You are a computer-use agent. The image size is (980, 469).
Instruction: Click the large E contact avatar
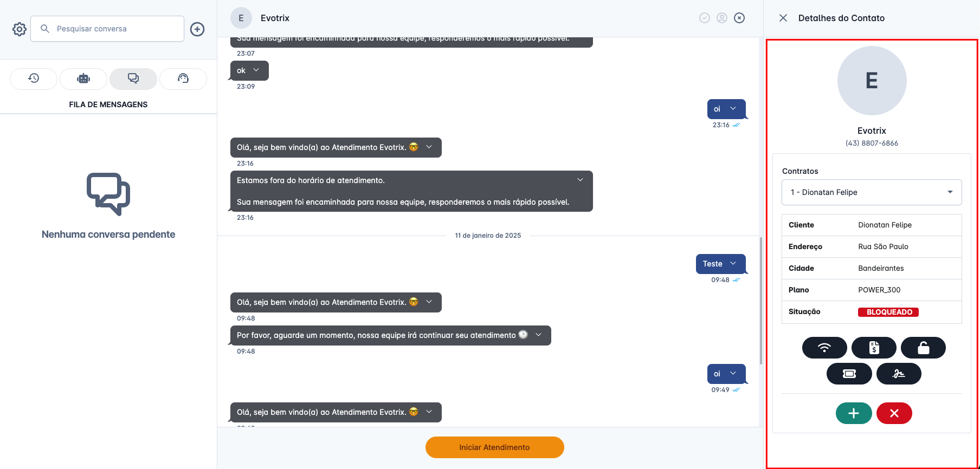(872, 81)
